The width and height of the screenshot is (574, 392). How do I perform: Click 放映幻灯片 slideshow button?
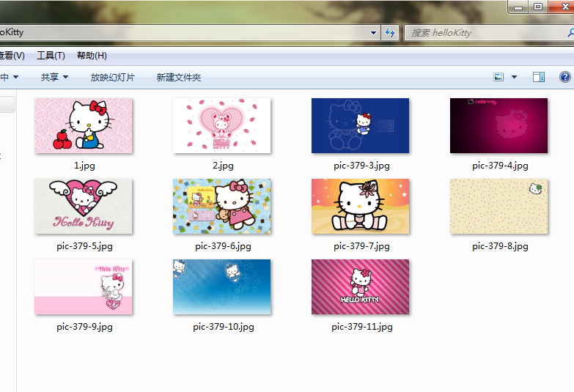[x=113, y=77]
